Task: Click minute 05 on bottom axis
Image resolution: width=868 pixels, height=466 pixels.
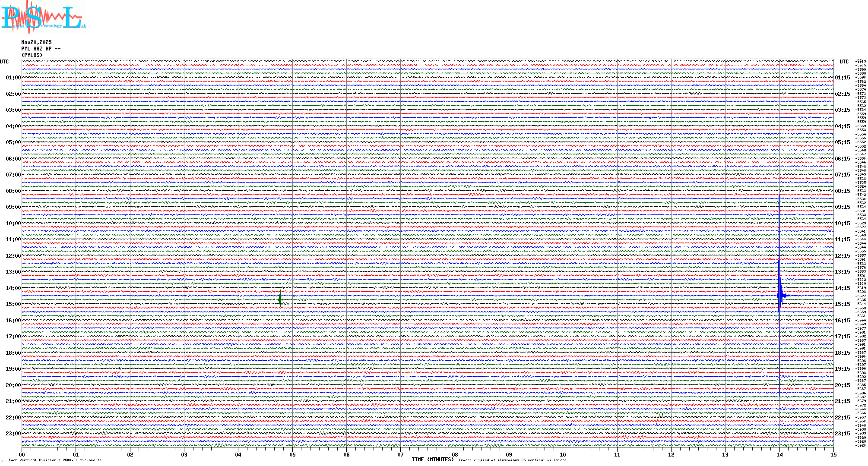Action: pyautogui.click(x=292, y=455)
